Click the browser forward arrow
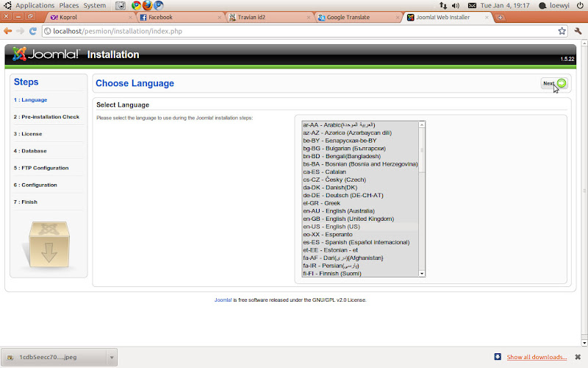588x368 pixels. tap(21, 31)
